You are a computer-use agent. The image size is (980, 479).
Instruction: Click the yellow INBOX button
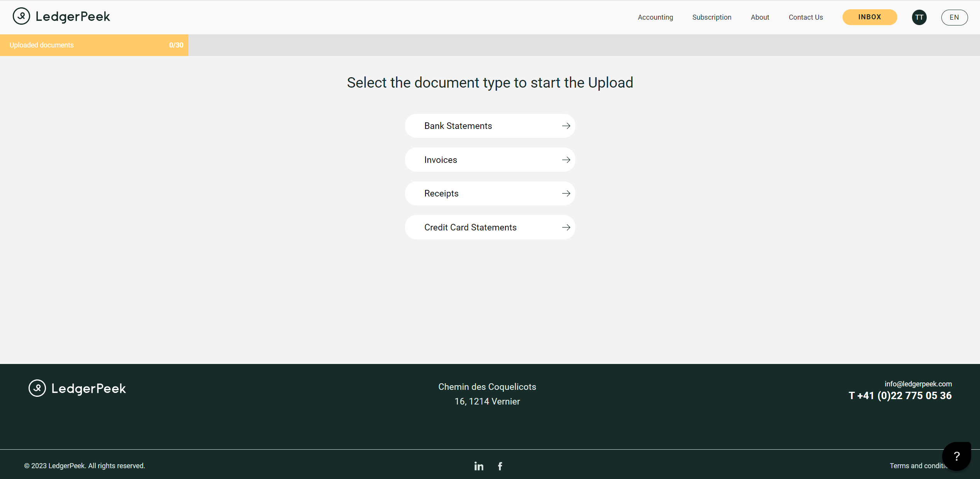click(870, 17)
